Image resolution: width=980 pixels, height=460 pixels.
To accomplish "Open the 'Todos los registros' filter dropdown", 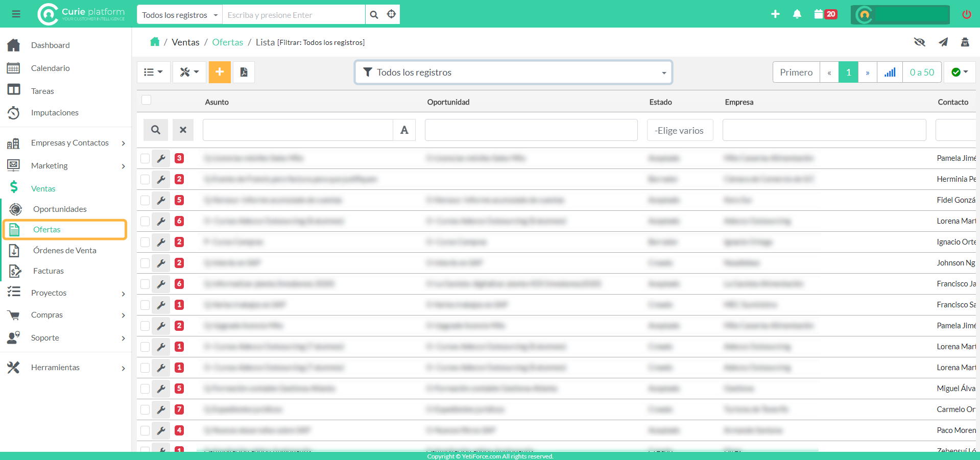I will 513,72.
